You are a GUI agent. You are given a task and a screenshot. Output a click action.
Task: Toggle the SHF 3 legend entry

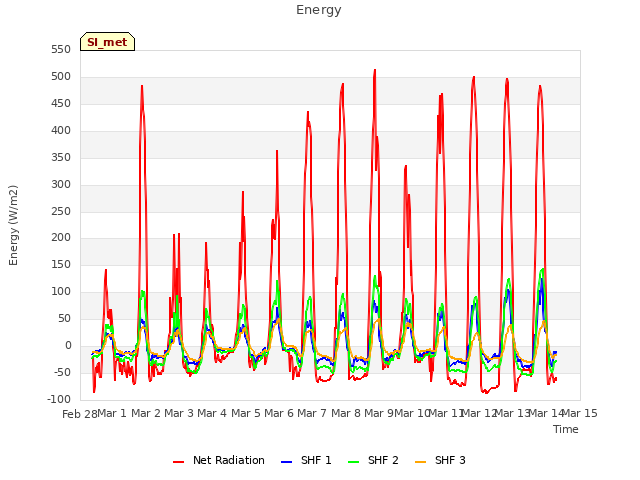(x=440, y=460)
